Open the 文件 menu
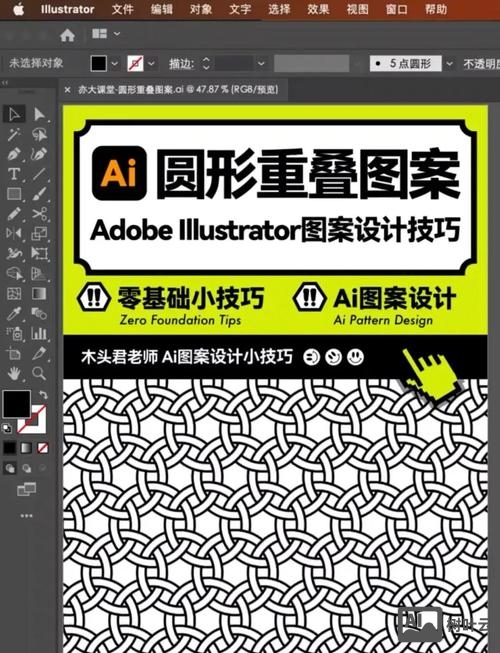The image size is (500, 653). [123, 9]
